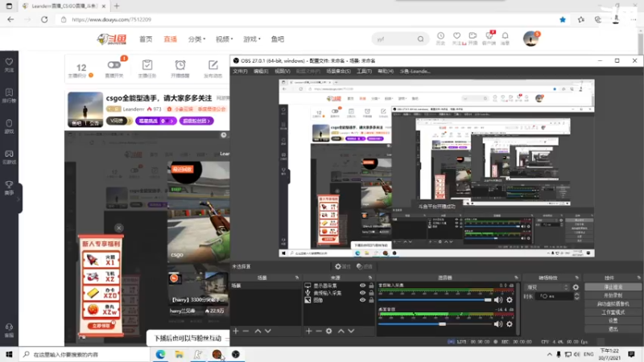Bookmark page with the star icon
This screenshot has height=362, width=644.
(563, 19)
